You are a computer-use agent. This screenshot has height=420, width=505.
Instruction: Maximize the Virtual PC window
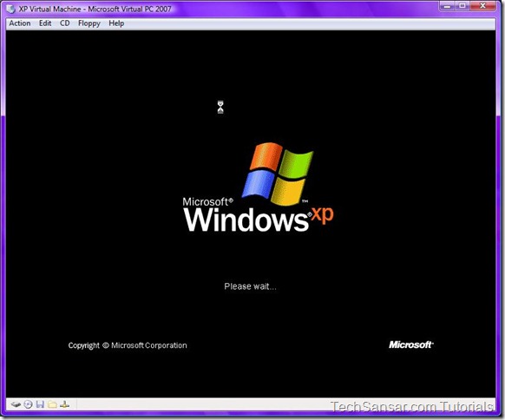pos(462,6)
